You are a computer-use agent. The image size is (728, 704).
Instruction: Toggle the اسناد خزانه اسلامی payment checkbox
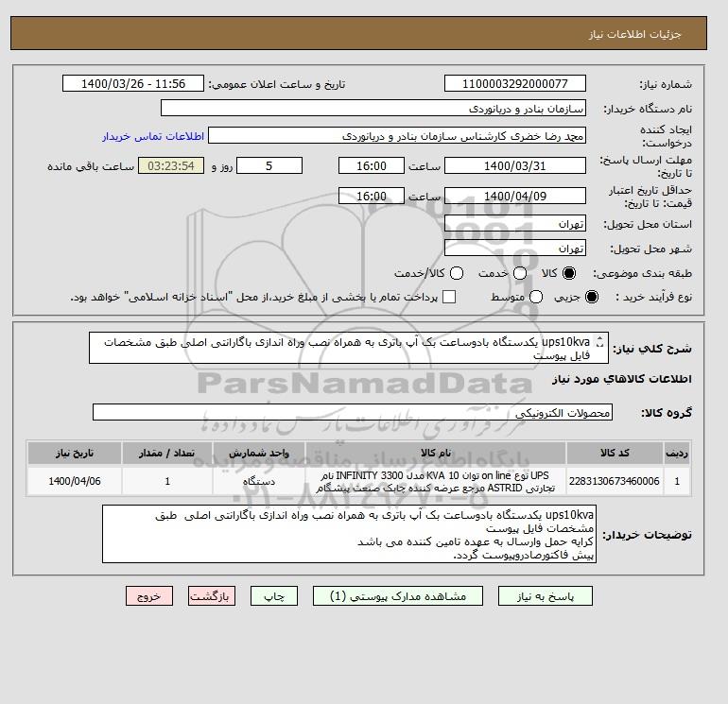click(449, 297)
